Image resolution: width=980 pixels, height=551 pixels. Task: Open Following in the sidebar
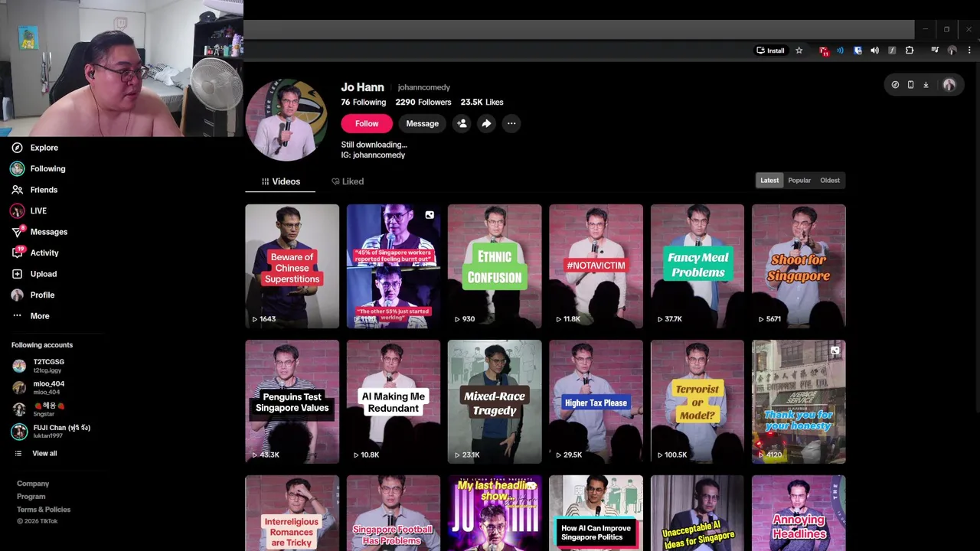tap(38, 168)
